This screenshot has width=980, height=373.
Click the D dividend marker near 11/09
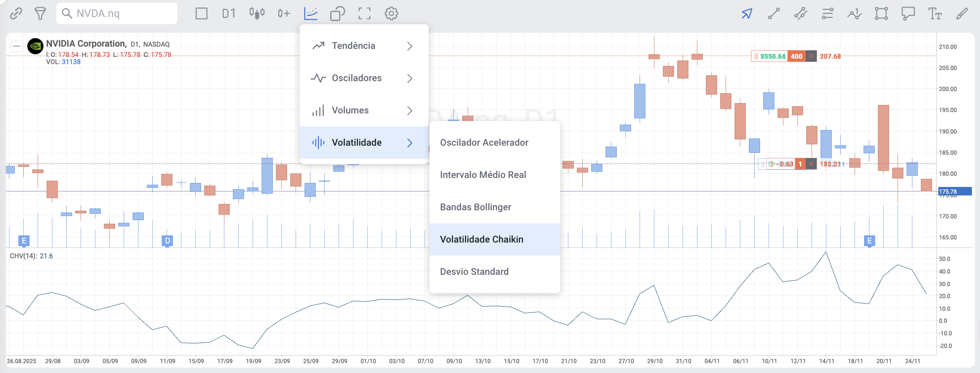tap(167, 241)
